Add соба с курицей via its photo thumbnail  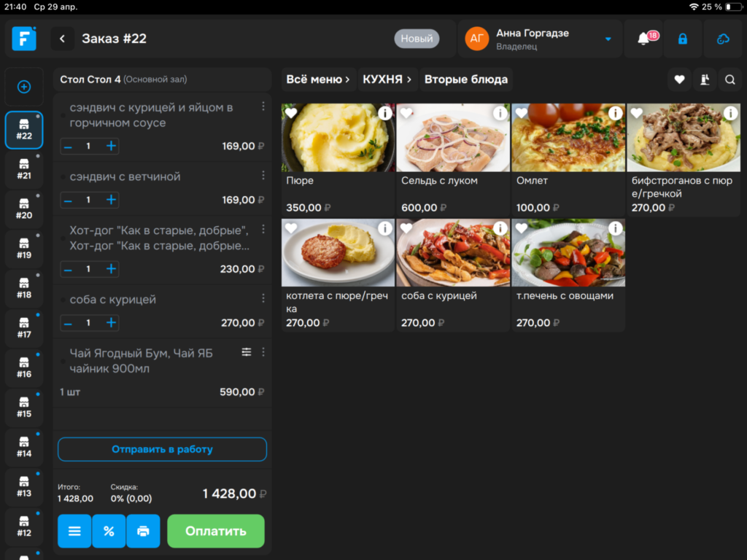pos(453,253)
